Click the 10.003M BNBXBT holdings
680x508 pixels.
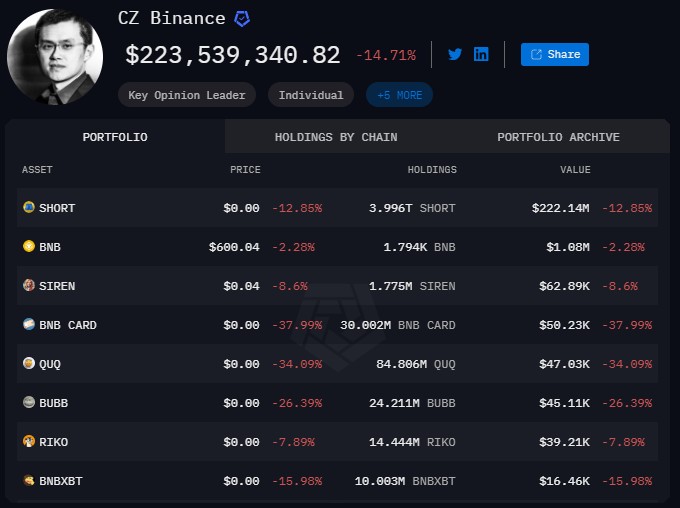[405, 482]
